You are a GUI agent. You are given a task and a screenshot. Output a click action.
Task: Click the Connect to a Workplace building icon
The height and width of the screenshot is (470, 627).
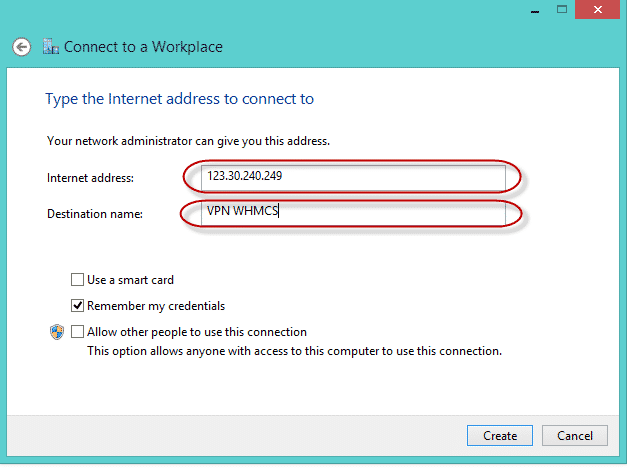(x=51, y=47)
